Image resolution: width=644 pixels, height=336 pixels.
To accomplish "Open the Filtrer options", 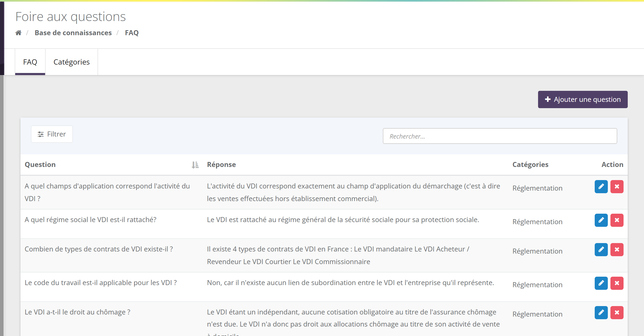I will (52, 134).
